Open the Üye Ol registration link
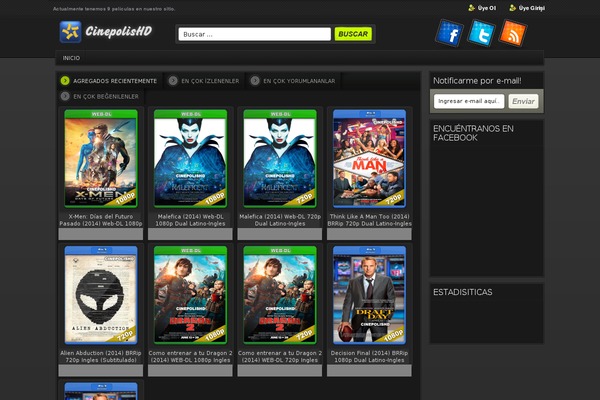600x400 pixels. pyautogui.click(x=487, y=8)
